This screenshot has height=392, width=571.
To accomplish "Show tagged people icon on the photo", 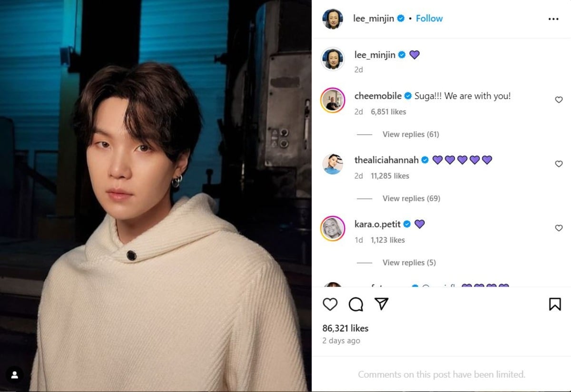I will click(x=15, y=375).
